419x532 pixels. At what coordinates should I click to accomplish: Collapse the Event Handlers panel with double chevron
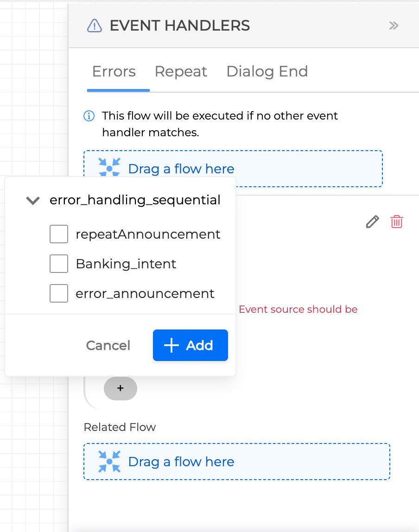click(394, 25)
